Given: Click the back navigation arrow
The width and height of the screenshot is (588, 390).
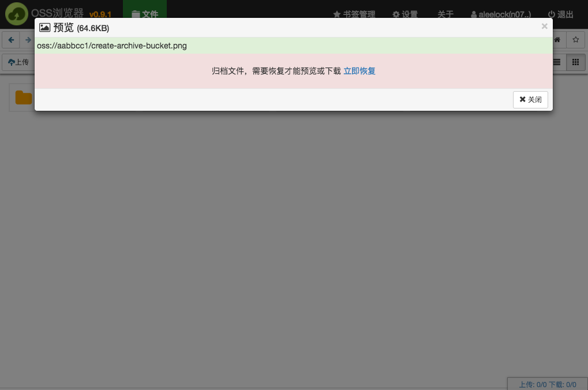Looking at the screenshot, I should pyautogui.click(x=11, y=40).
